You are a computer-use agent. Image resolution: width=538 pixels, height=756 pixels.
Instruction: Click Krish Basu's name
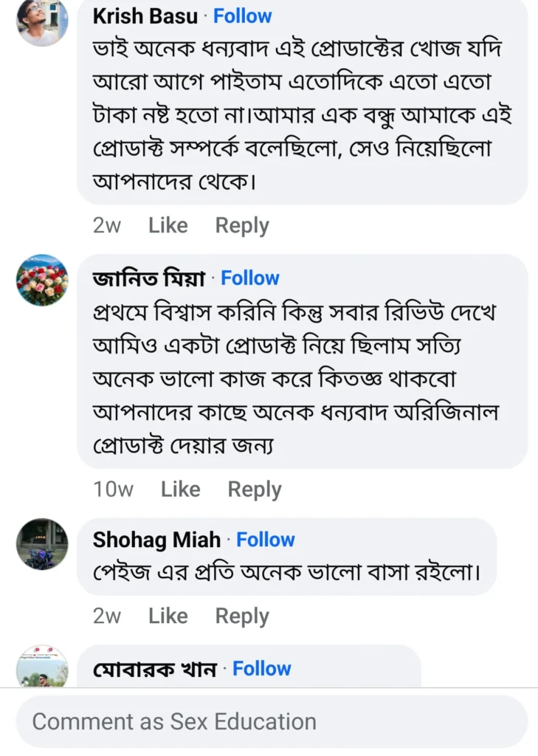point(145,17)
